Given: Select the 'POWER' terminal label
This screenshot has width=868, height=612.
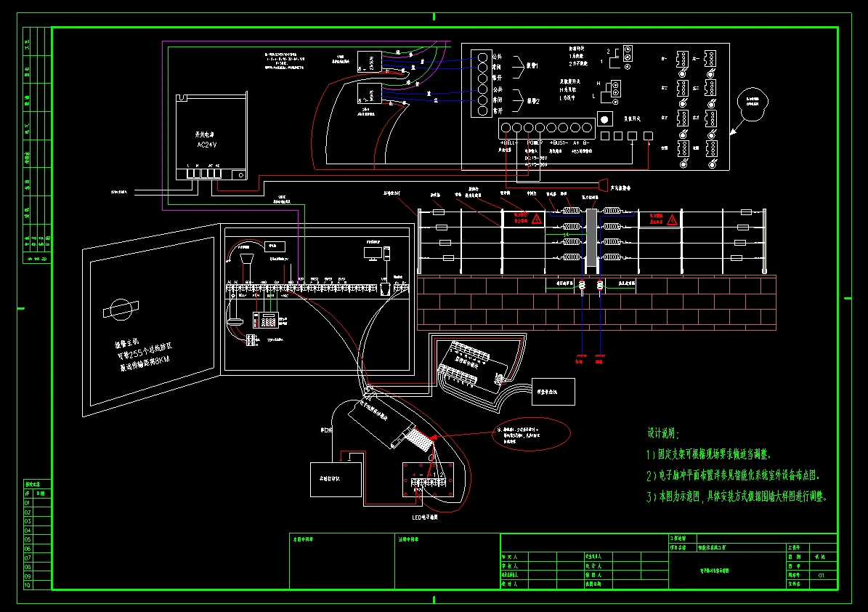Looking at the screenshot, I should coord(534,143).
